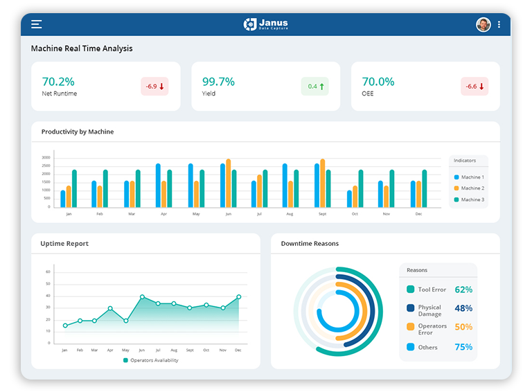
Task: Click the 99.7% Yield value
Action: 218,82
